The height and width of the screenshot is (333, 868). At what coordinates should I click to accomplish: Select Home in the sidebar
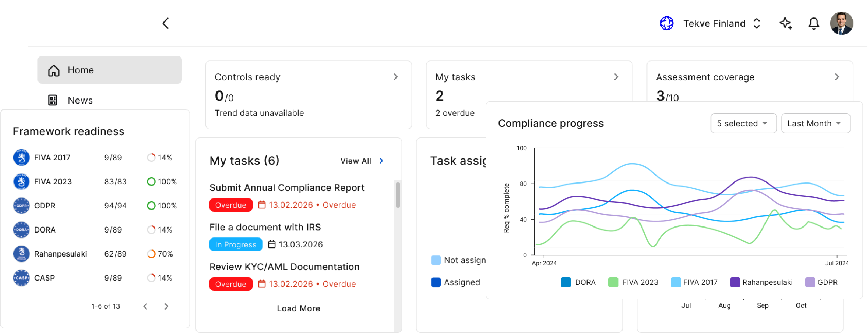[110, 70]
